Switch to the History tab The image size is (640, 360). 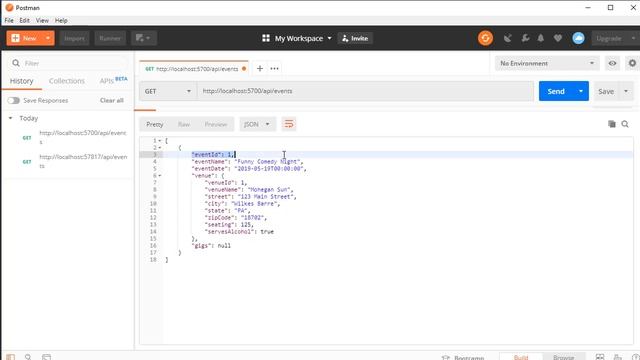point(22,81)
